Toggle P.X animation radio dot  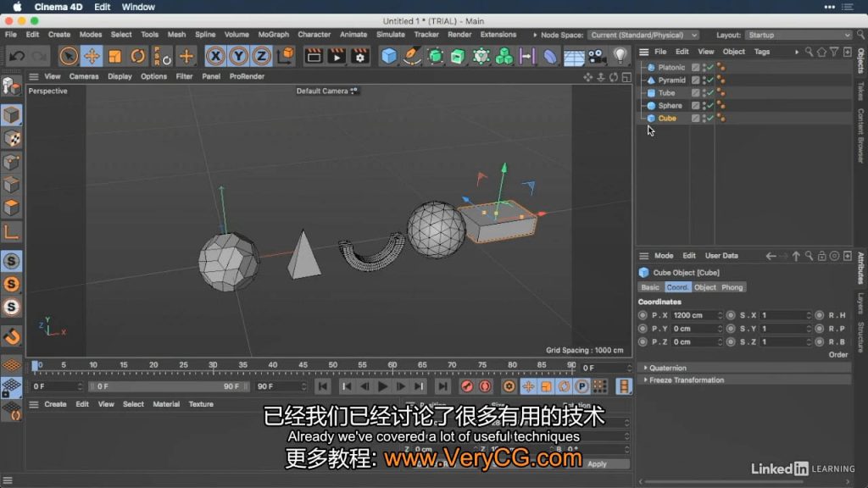[643, 315]
